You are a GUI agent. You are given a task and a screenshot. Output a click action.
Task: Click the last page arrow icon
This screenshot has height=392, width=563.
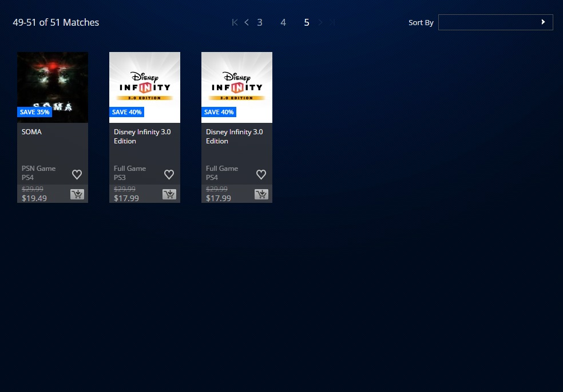pos(332,22)
